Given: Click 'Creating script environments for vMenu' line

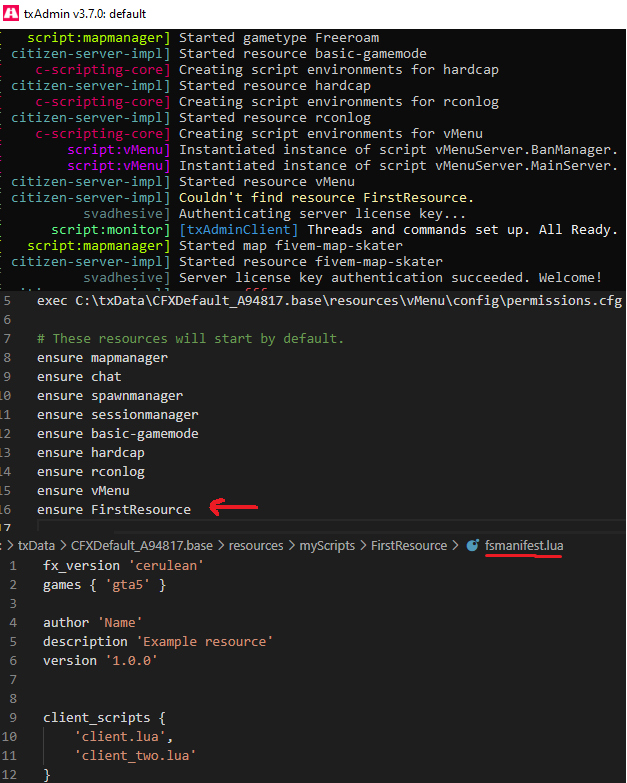Looking at the screenshot, I should 330,133.
